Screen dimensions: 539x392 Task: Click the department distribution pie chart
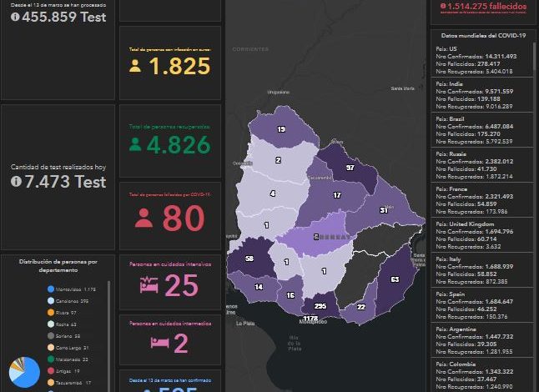point(23,373)
